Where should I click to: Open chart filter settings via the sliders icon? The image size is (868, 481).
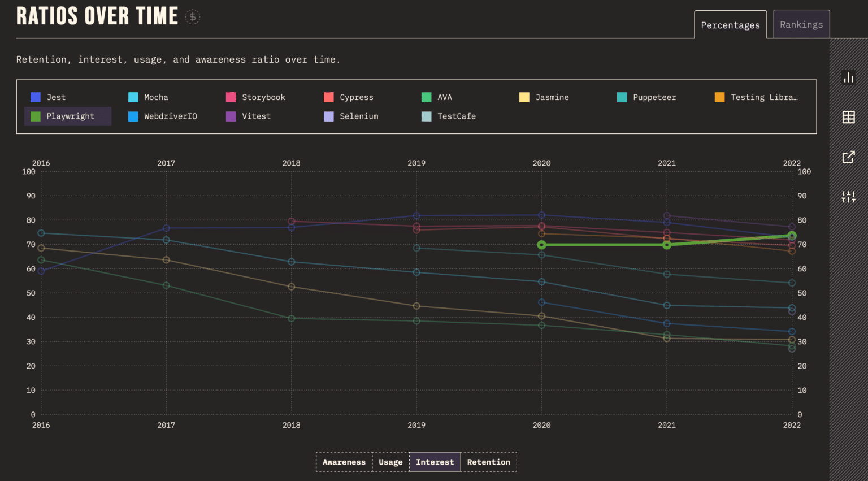(849, 197)
